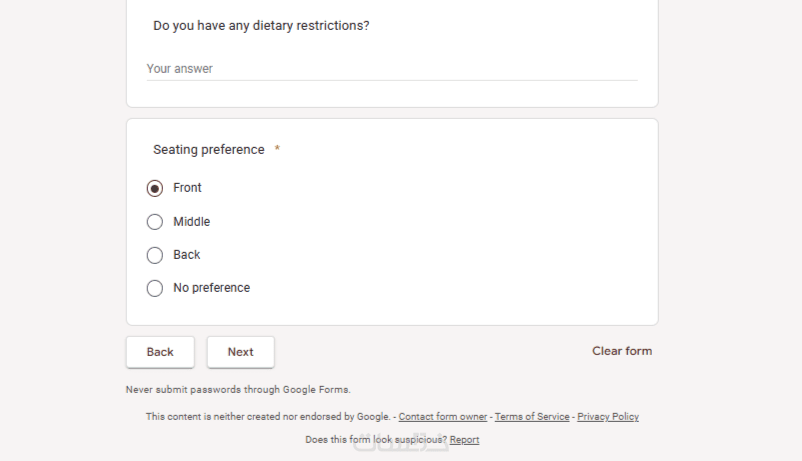Pick the Back seating radio circle
This screenshot has width=802, height=461.
tap(155, 255)
